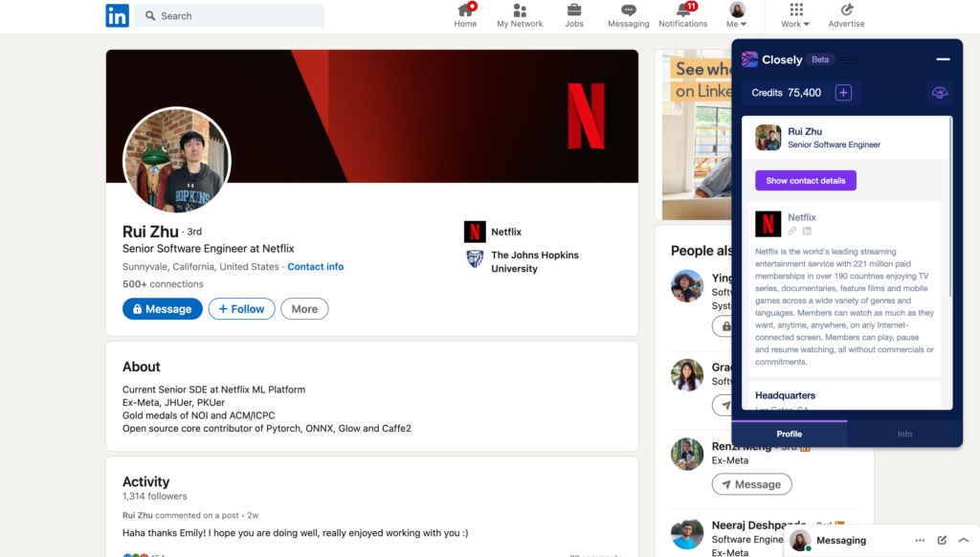The width and height of the screenshot is (980, 557).
Task: Open Closely hamburger menu
Action: point(848,60)
